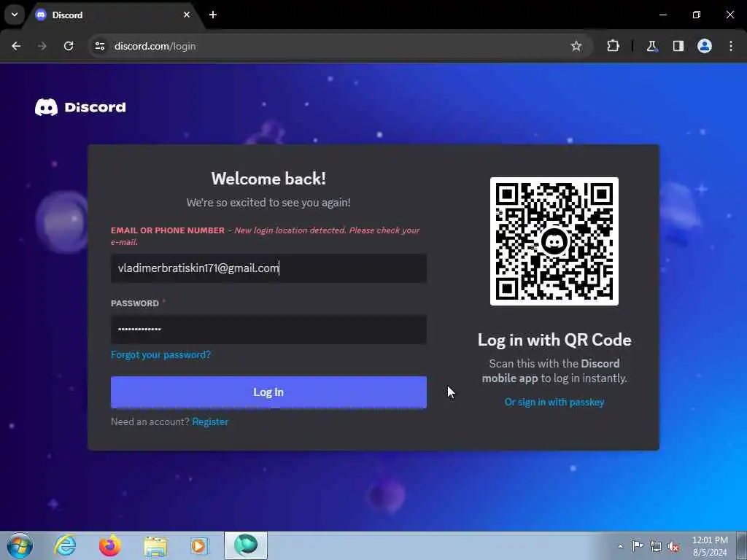Open the Windows Start button

pos(20,545)
